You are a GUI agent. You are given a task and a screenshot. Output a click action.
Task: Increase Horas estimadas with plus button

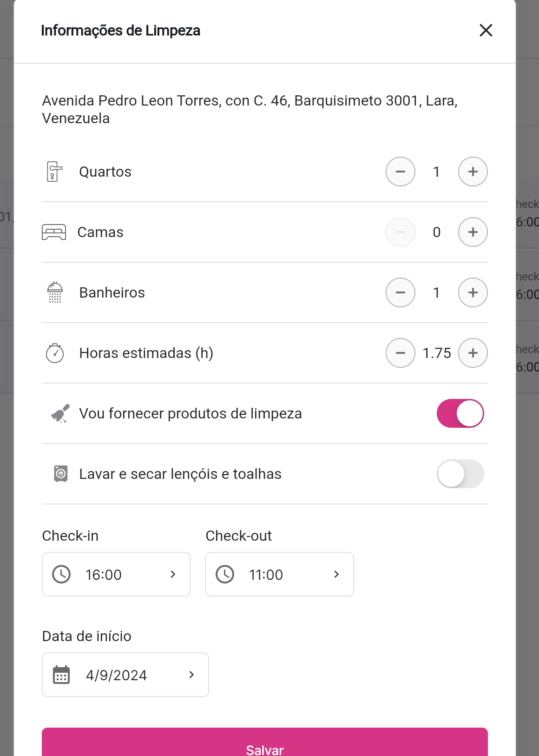click(x=473, y=353)
